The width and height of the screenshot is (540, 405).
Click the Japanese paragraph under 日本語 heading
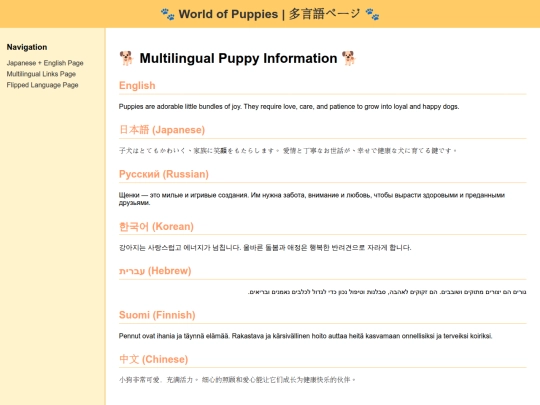288,151
